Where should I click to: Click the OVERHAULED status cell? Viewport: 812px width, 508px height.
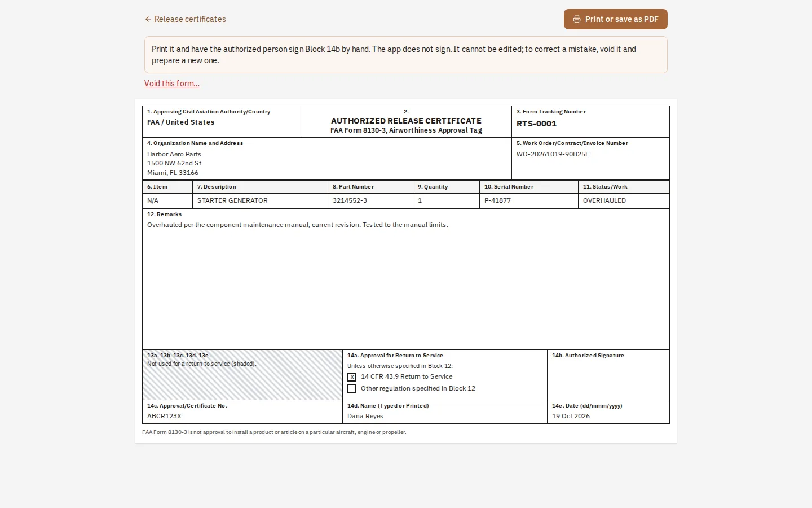coord(624,200)
